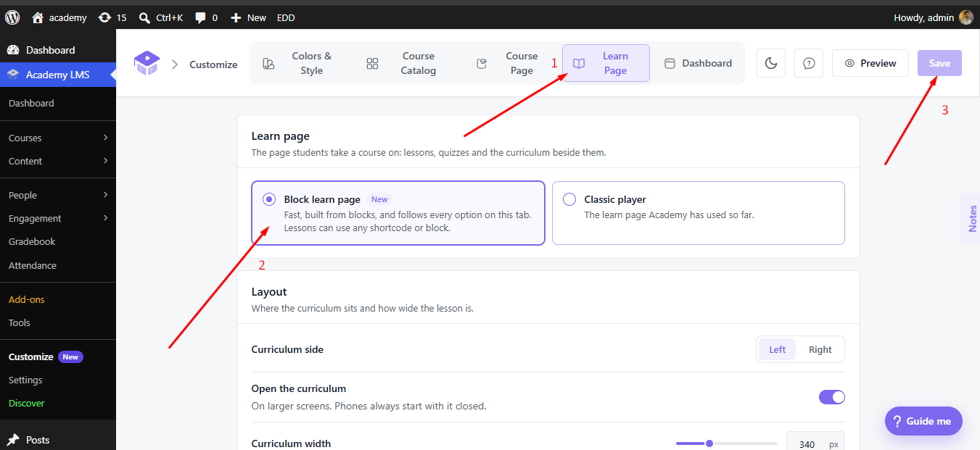The width and height of the screenshot is (980, 450).
Task: Click the plus icon beside New
Action: coord(235,17)
